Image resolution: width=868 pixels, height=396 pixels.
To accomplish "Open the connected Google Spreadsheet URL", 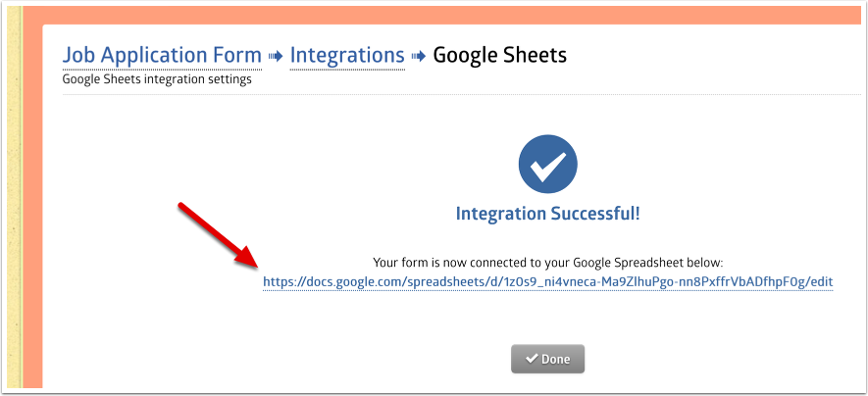I will pyautogui.click(x=547, y=281).
